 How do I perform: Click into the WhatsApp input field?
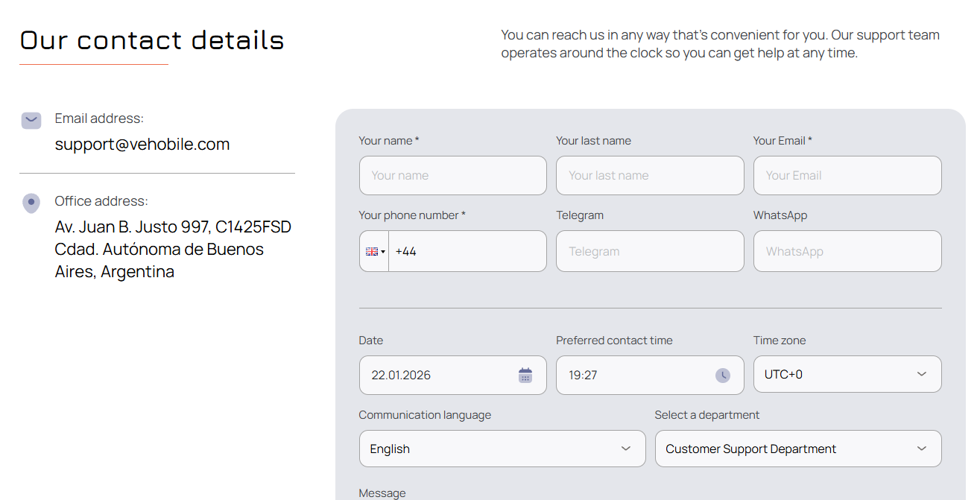pyautogui.click(x=847, y=252)
